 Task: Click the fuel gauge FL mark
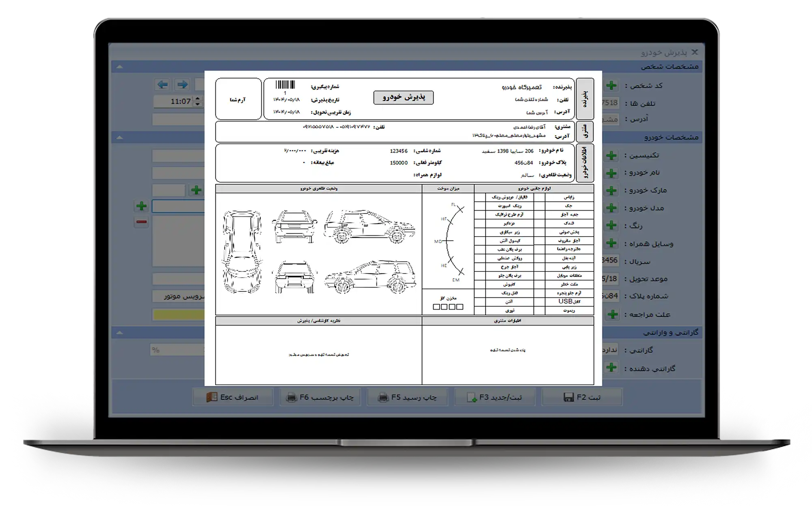click(x=454, y=205)
